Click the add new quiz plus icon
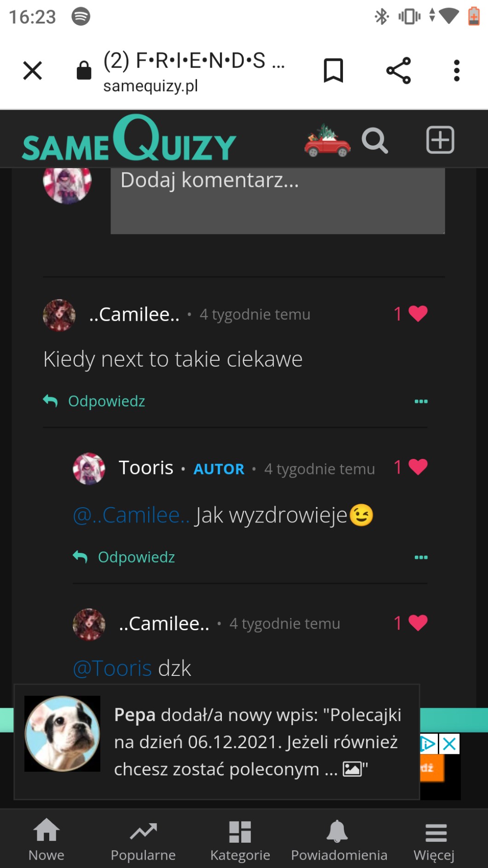 click(440, 140)
